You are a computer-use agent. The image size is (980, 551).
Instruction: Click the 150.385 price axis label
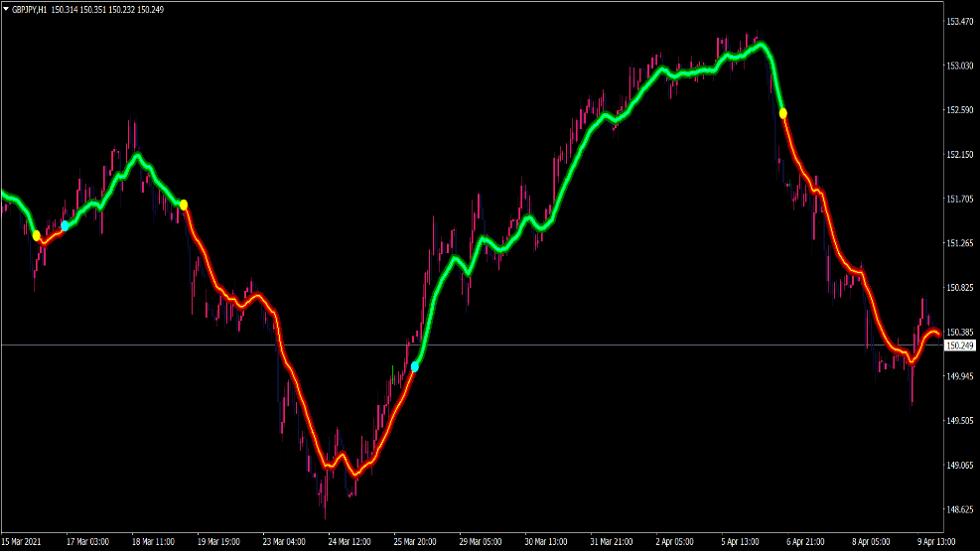tap(959, 332)
